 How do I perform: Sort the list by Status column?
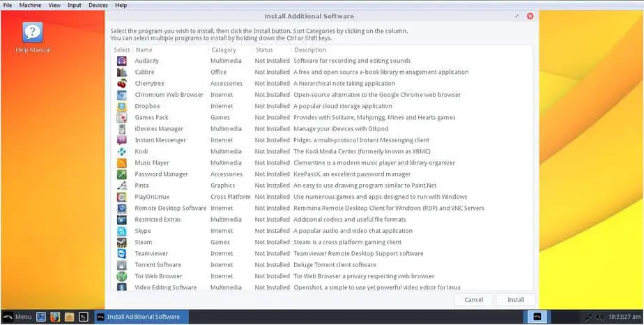(x=264, y=50)
